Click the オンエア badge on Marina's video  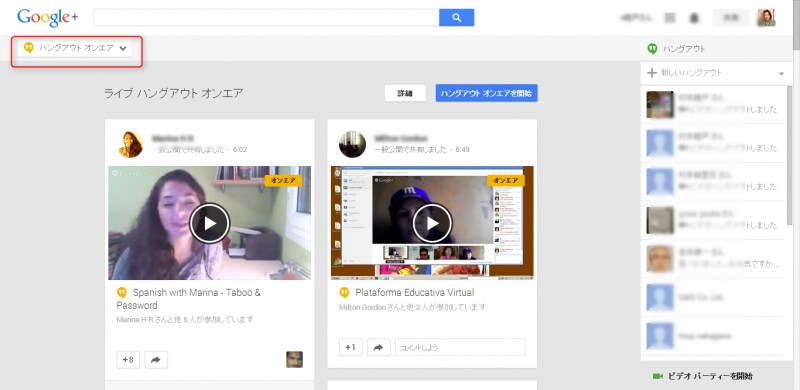(x=283, y=180)
